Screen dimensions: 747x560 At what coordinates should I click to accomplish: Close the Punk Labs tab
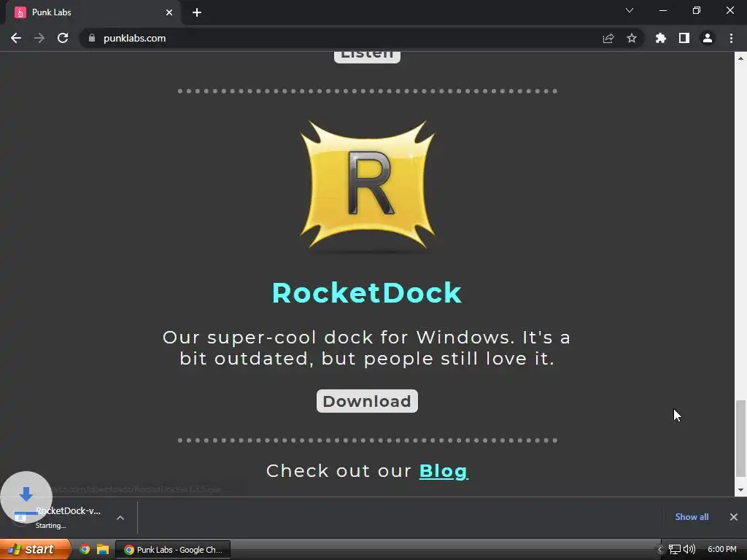tap(169, 12)
